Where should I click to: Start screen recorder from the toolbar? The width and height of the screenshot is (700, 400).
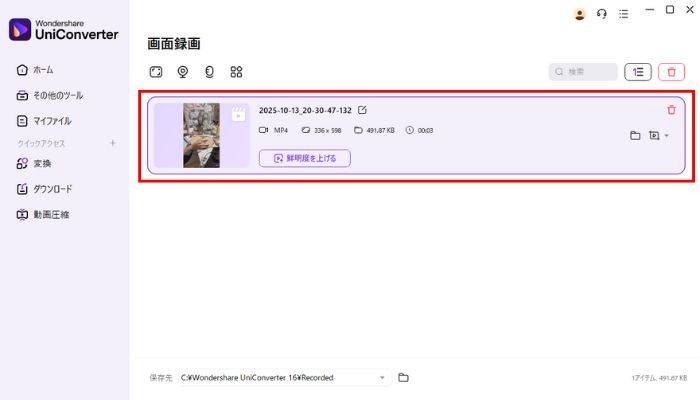[156, 72]
